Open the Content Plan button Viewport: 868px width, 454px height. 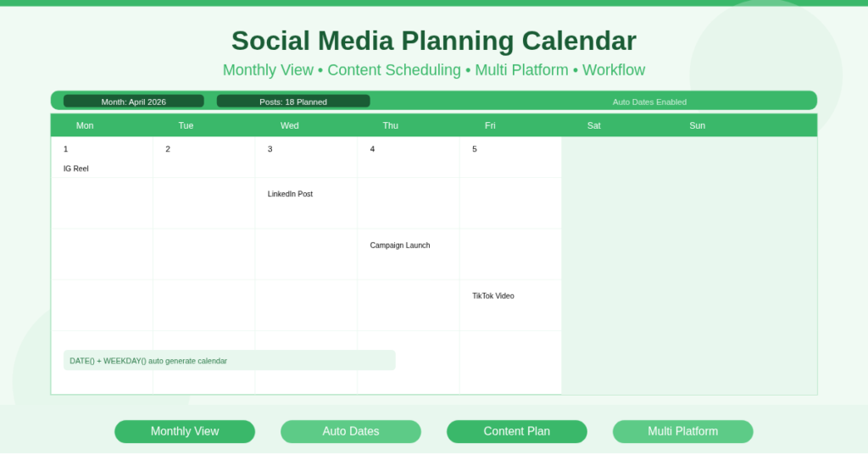point(517,431)
